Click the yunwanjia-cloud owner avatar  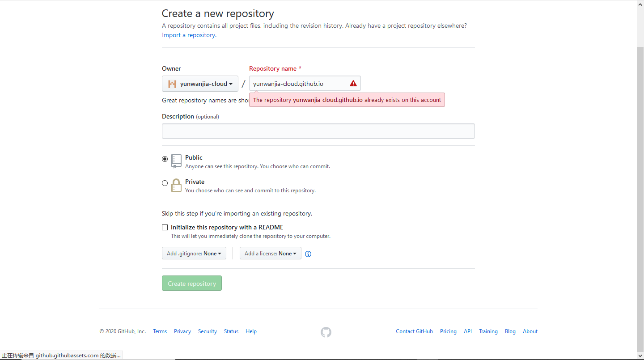[x=172, y=84]
